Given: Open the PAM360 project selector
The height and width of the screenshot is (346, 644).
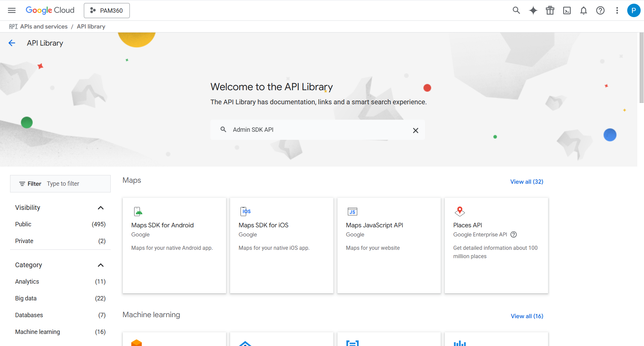Looking at the screenshot, I should click(x=107, y=10).
